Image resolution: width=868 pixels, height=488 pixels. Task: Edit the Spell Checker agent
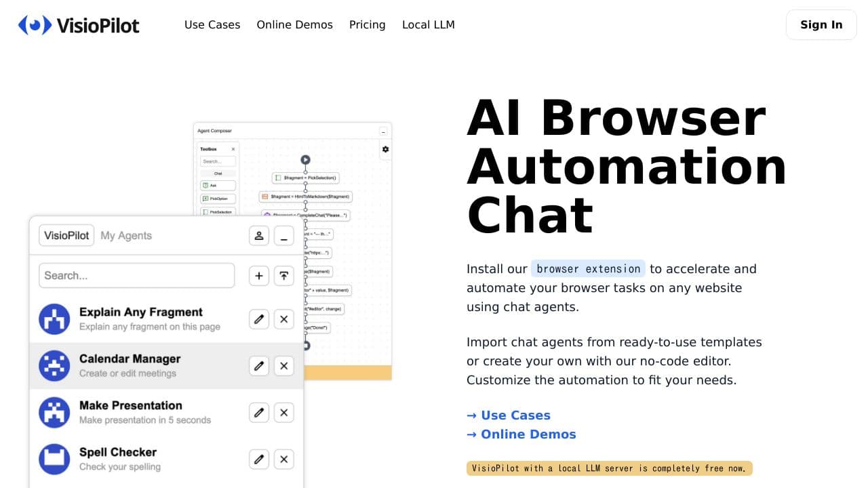click(x=258, y=460)
